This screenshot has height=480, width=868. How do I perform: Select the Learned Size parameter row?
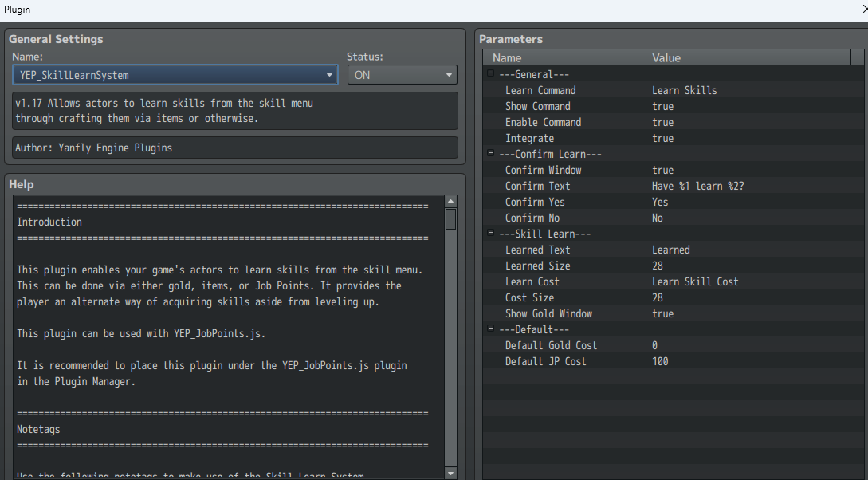tap(674, 266)
